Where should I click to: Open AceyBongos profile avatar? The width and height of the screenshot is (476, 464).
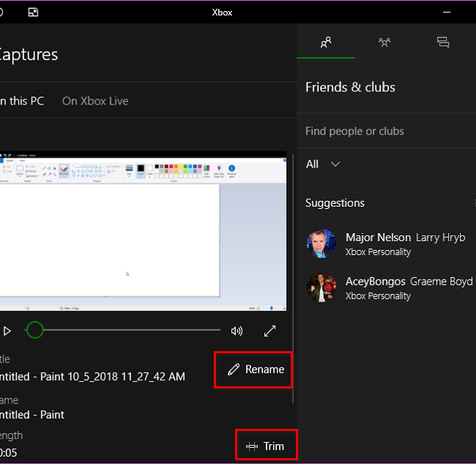click(x=321, y=288)
